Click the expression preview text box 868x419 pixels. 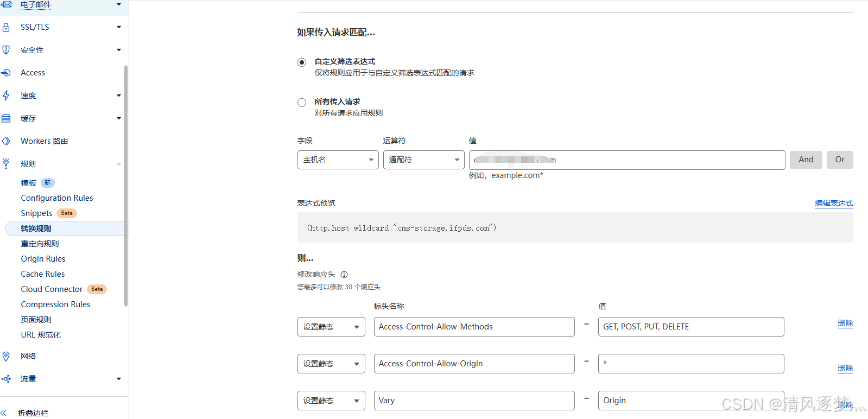575,227
